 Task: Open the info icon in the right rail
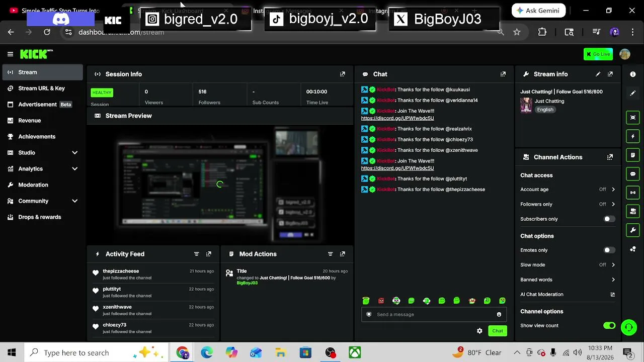point(633,74)
